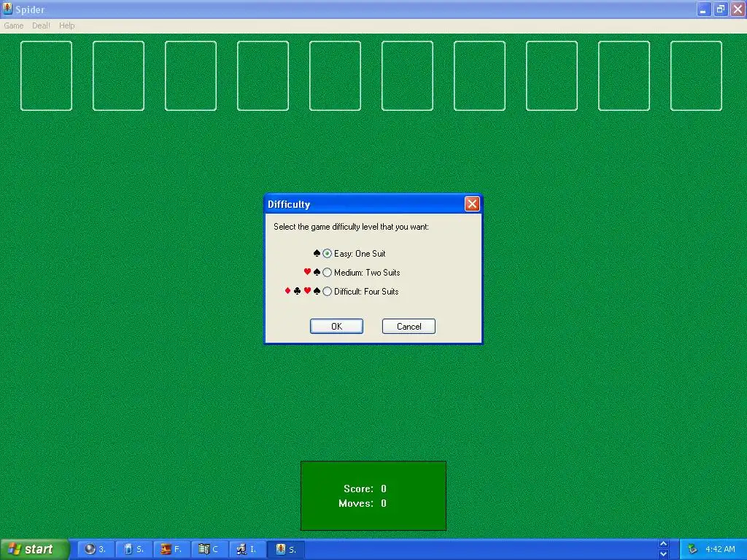Restore down the Spider window
This screenshot has height=560, width=747.
(720, 9)
